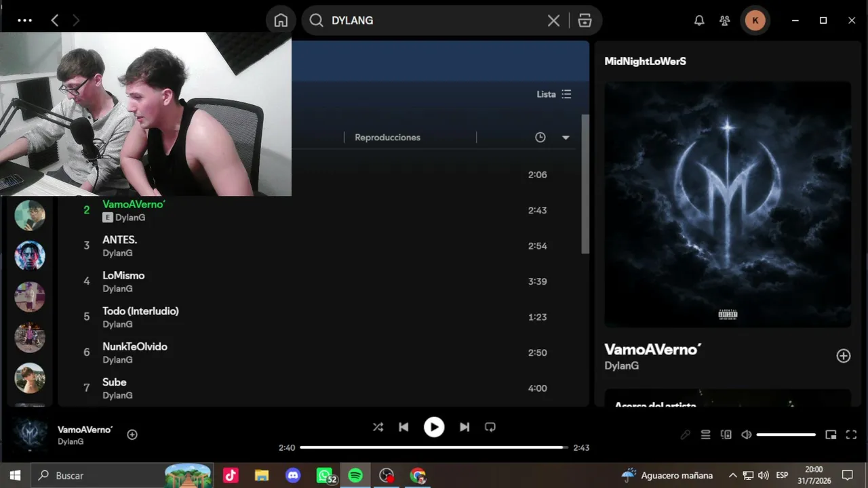
Task: Select the track LoMismo
Action: point(123,275)
